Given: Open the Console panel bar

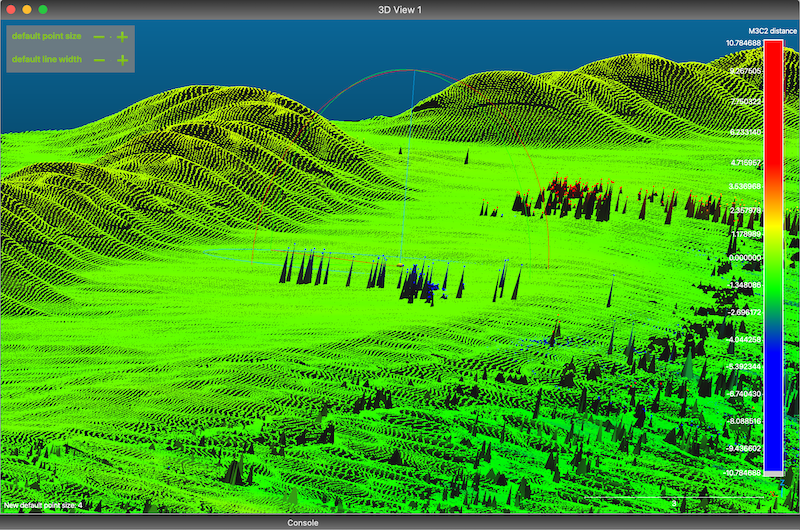Looking at the screenshot, I should click(400, 523).
